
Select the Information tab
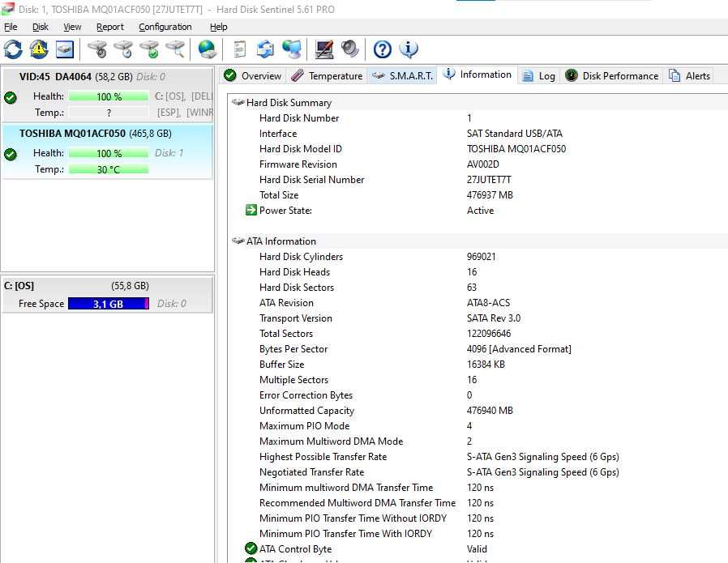coord(477,75)
